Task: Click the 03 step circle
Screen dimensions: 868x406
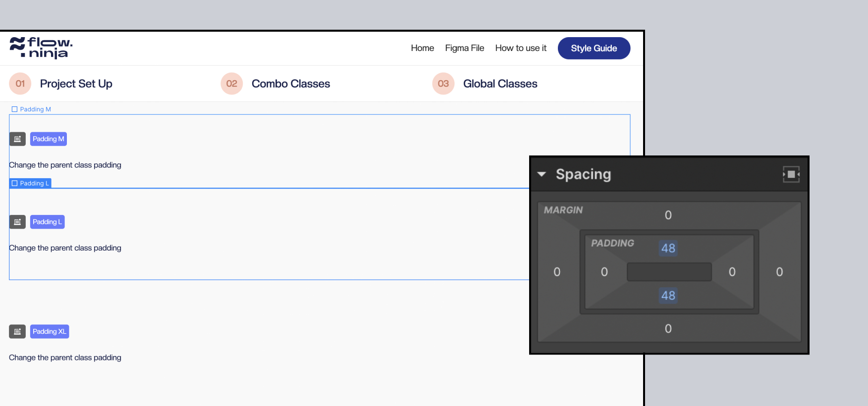Action: tap(443, 84)
